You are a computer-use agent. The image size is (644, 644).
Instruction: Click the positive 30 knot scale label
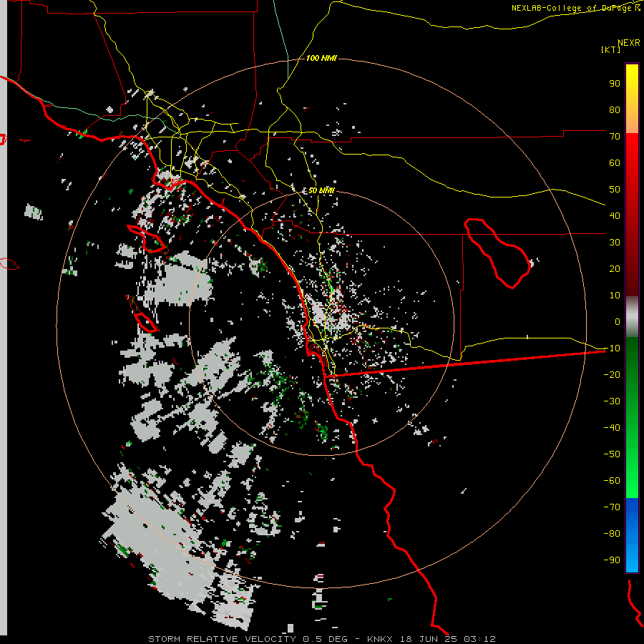[x=615, y=243]
